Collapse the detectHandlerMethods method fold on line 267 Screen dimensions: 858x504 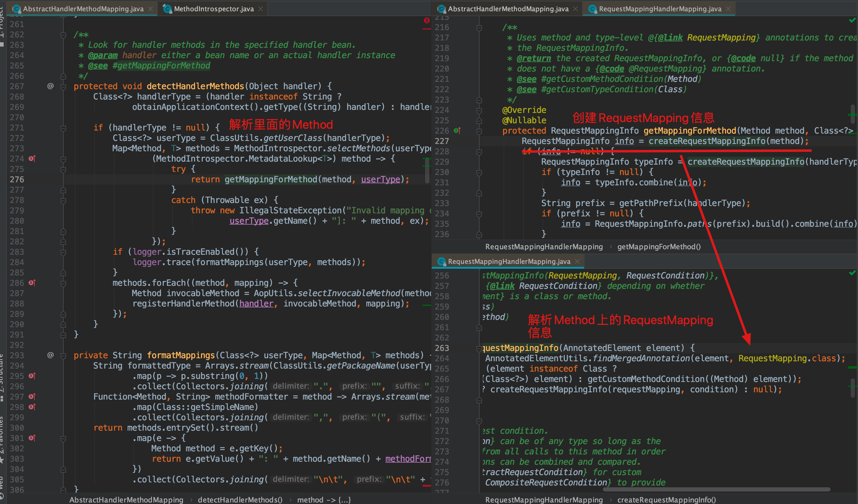tap(63, 87)
